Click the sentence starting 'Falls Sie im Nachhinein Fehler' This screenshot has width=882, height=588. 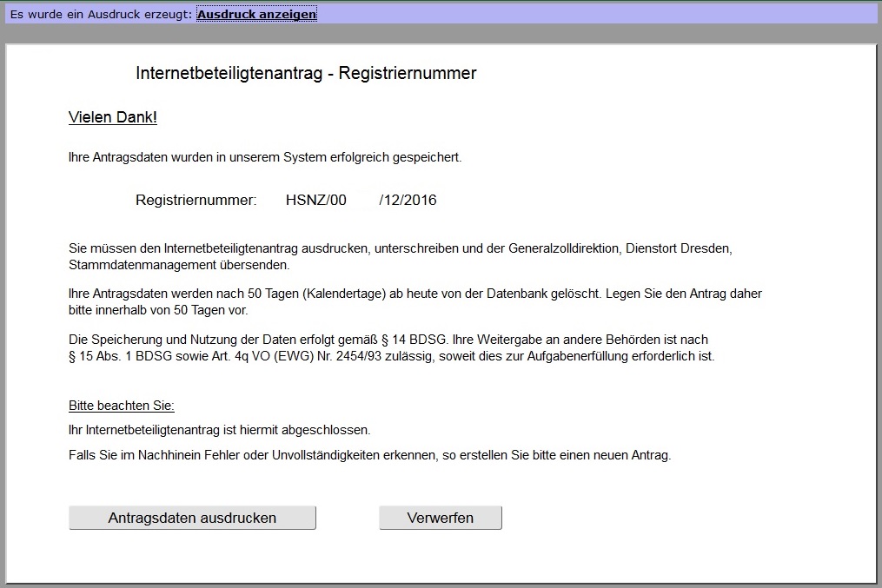[x=370, y=455]
